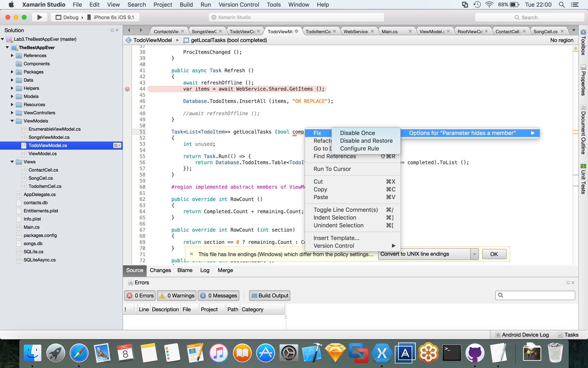The width and height of the screenshot is (588, 368).
Task: Click the toolbar Search field
Action: point(530,17)
